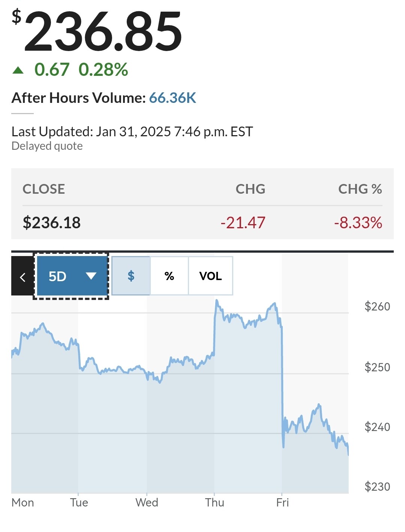The image size is (405, 532).
Task: Select the CHG % column header
Action: coord(360,189)
